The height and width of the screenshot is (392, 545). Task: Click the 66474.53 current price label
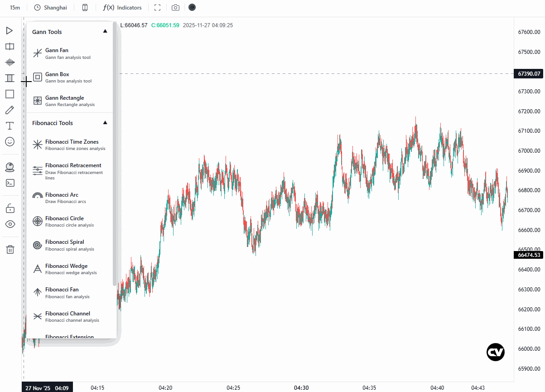[528, 255]
